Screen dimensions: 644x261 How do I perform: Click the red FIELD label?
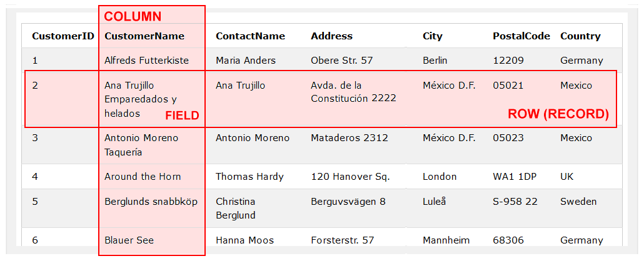coord(182,116)
